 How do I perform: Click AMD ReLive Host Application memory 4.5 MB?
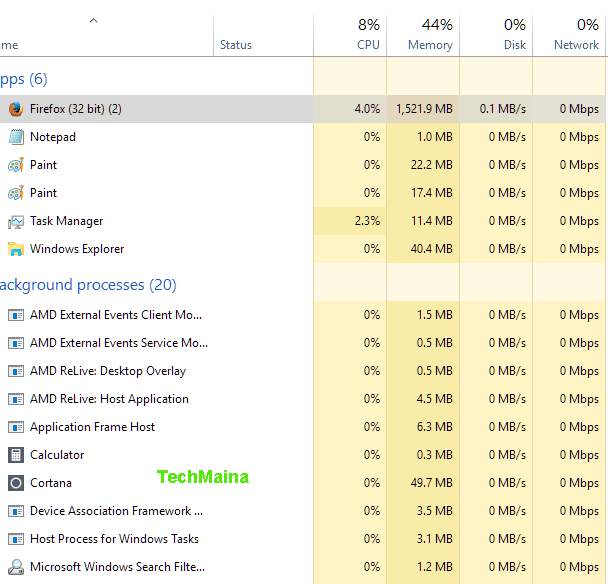435,399
